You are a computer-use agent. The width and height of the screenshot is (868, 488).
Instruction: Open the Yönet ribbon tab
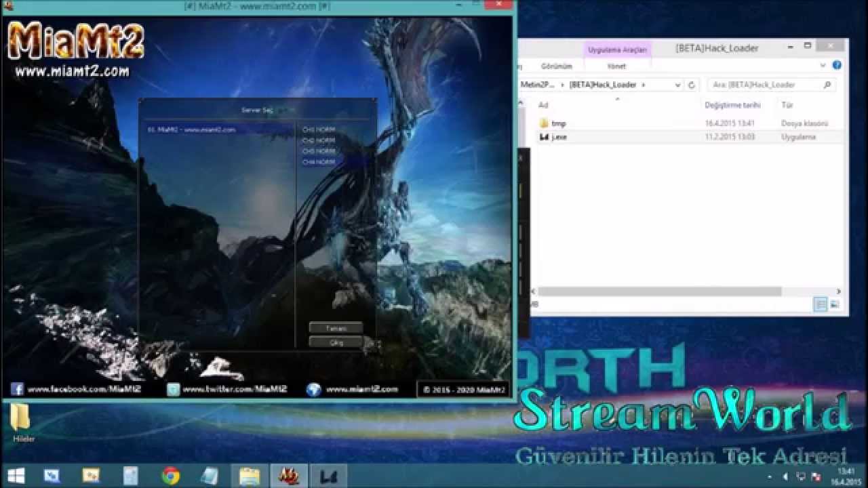[616, 66]
